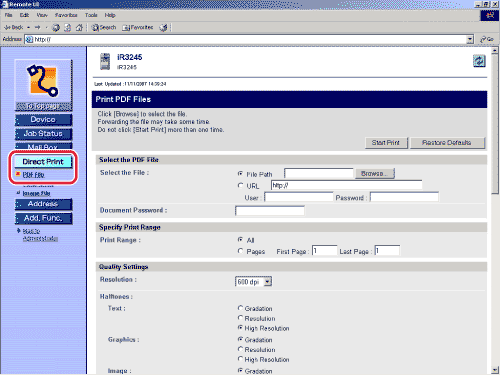This screenshot has width=500, height=375.
Task: Click the refresh icon beside iR3245 header
Action: pos(479,61)
